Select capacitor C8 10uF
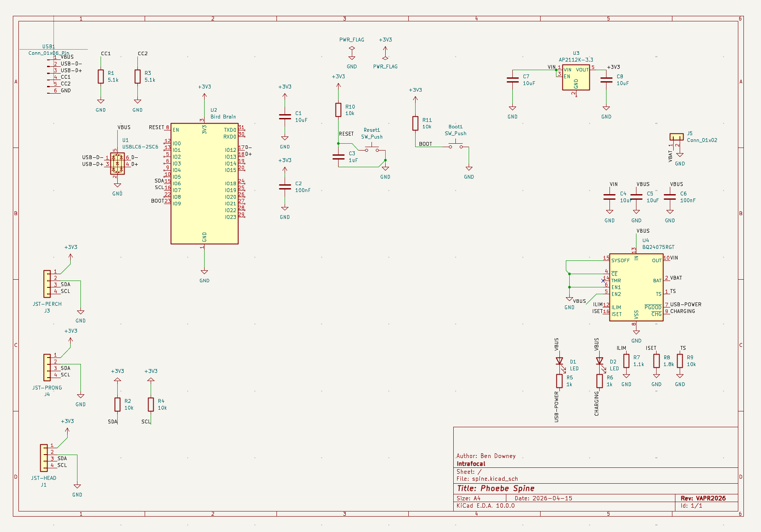 606,80
